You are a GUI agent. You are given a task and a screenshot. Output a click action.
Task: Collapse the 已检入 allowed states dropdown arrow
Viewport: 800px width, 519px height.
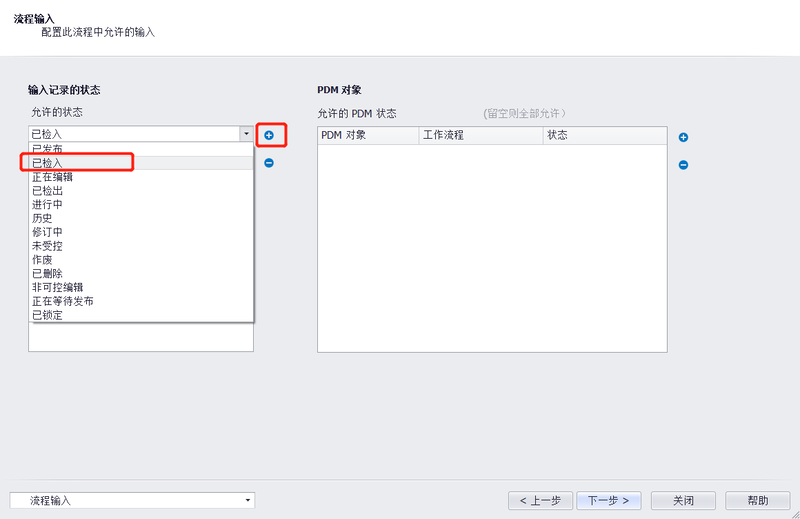(246, 134)
